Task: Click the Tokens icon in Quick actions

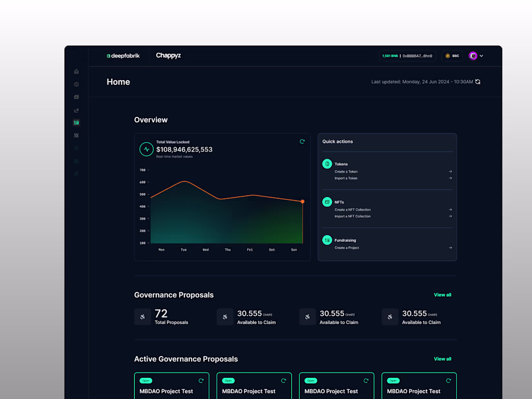Action: coord(327,164)
